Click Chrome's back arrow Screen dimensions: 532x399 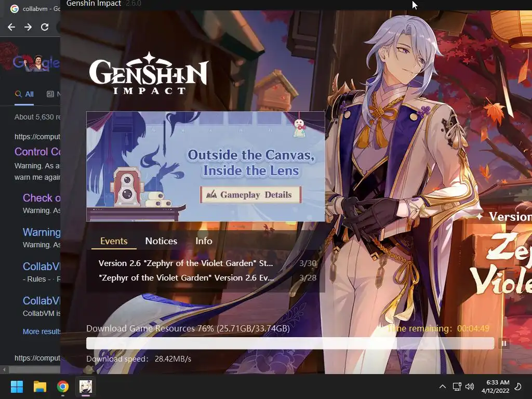[x=11, y=27]
